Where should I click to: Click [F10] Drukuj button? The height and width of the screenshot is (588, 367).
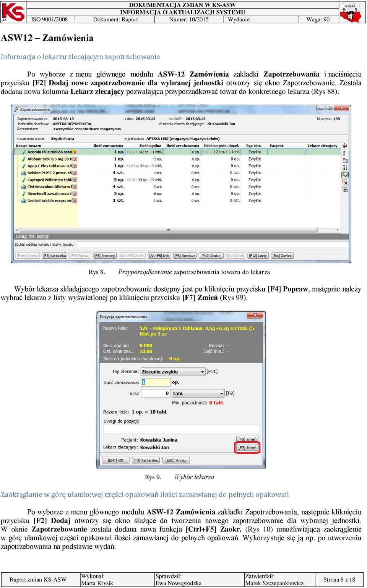click(x=211, y=256)
